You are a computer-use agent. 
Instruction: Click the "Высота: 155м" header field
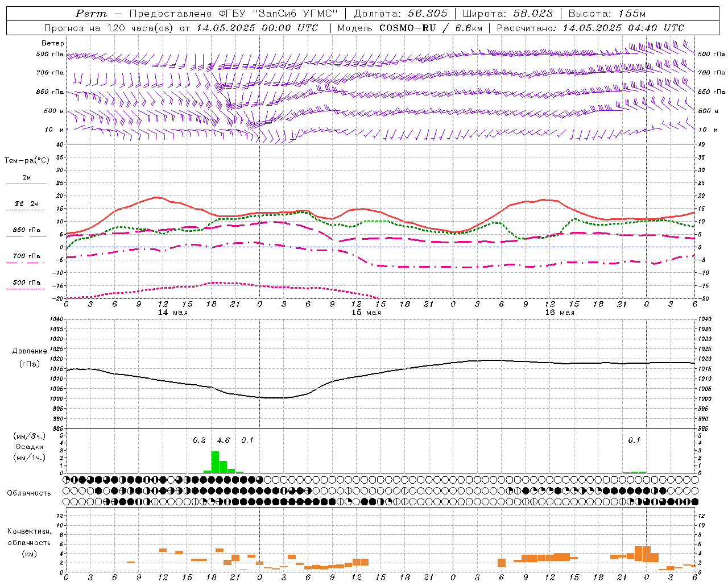click(607, 14)
